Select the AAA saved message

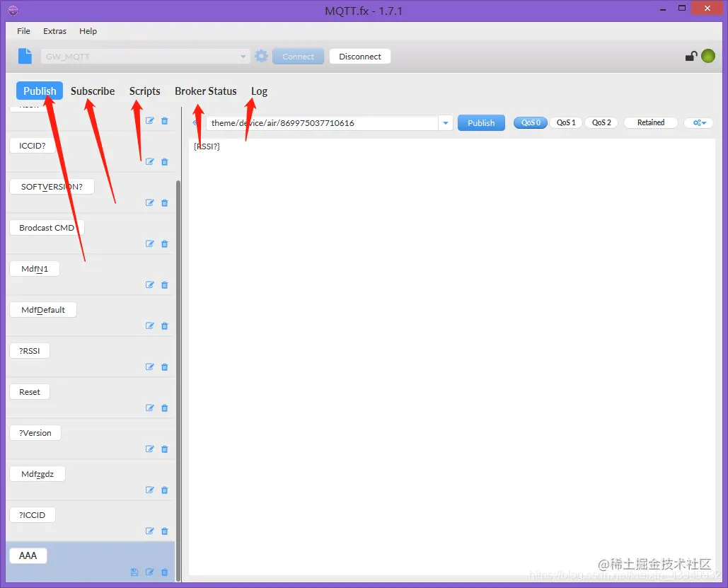point(28,555)
